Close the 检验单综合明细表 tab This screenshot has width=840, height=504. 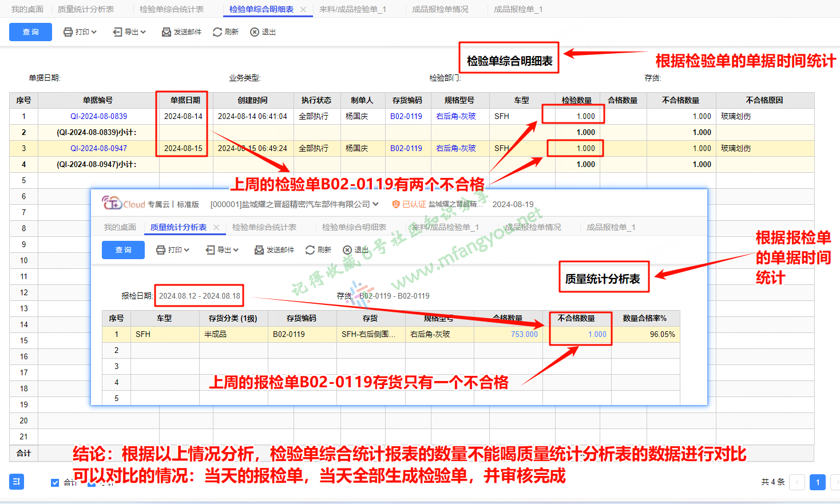tap(303, 9)
